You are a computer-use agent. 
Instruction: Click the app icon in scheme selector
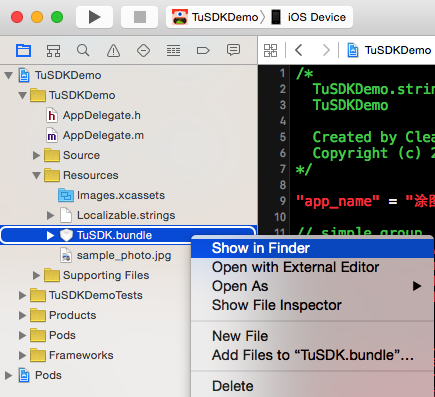pyautogui.click(x=180, y=17)
